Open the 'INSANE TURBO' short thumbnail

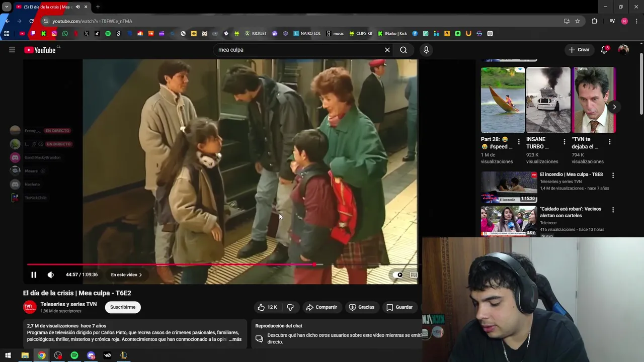click(x=548, y=100)
